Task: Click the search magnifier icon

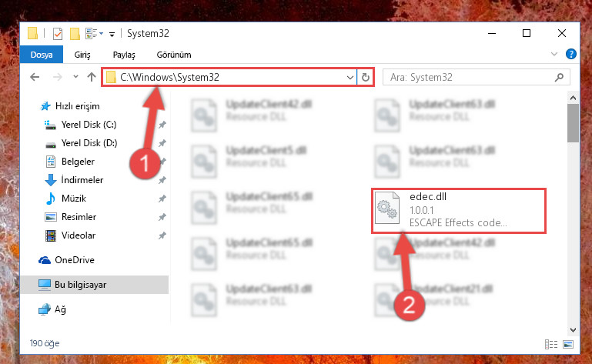Action: 559,78
